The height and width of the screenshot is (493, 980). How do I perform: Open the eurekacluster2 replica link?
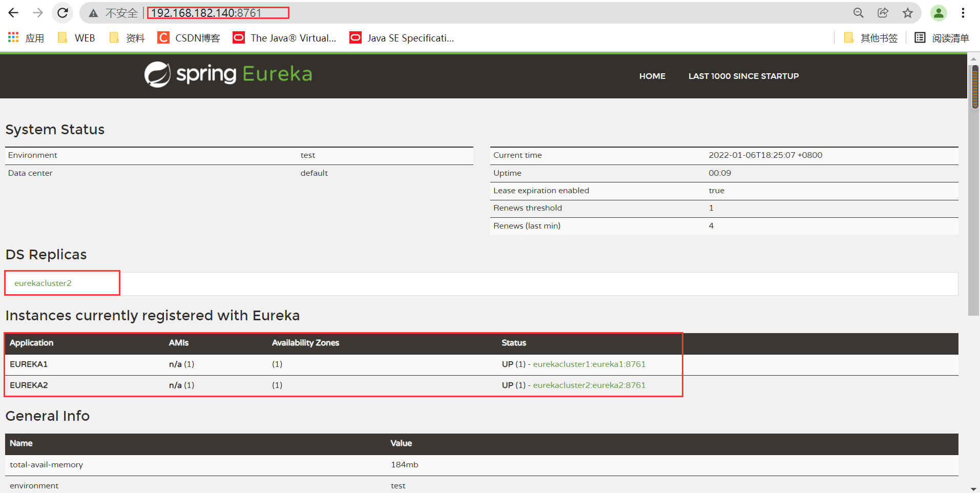click(x=43, y=283)
